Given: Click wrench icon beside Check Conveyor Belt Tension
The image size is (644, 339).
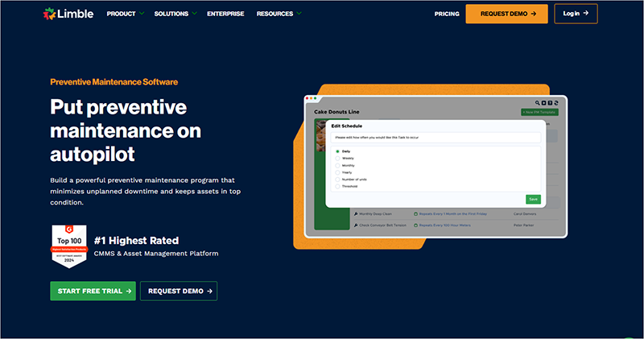Looking at the screenshot, I should click(356, 227).
